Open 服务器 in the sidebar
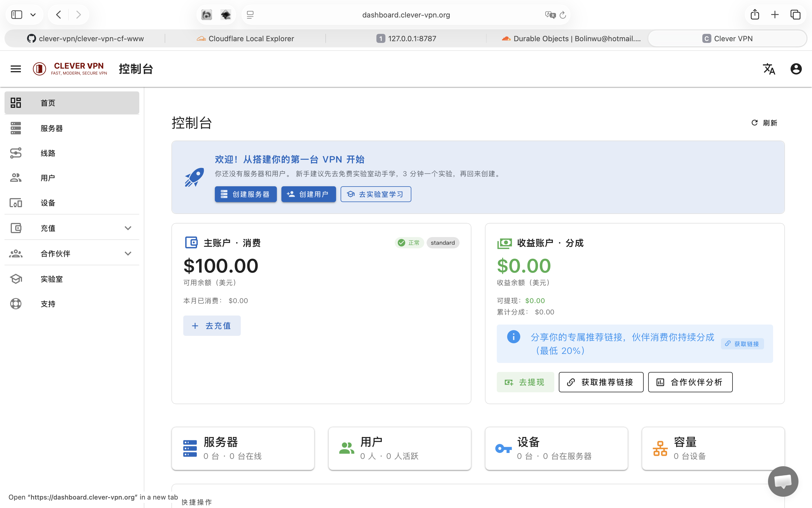Viewport: 812px width, 508px height. tap(72, 128)
